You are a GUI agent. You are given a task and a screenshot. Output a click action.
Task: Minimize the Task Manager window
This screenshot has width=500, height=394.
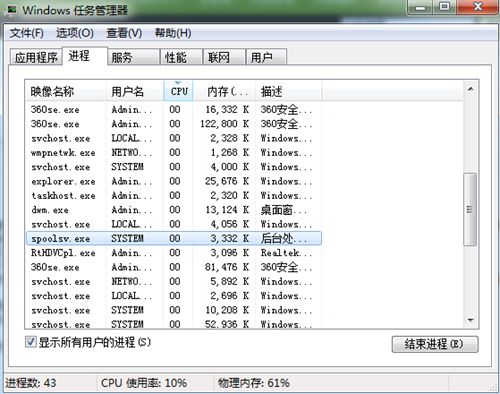pyautogui.click(x=420, y=7)
